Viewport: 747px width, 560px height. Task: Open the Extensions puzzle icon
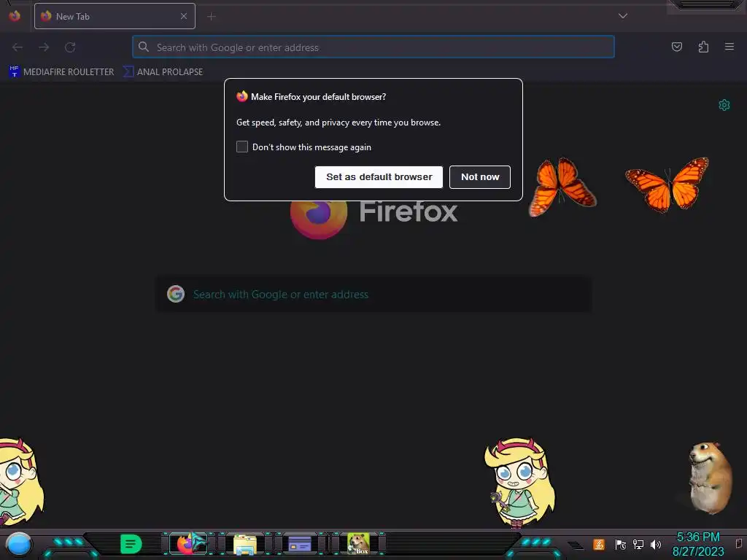coord(703,47)
